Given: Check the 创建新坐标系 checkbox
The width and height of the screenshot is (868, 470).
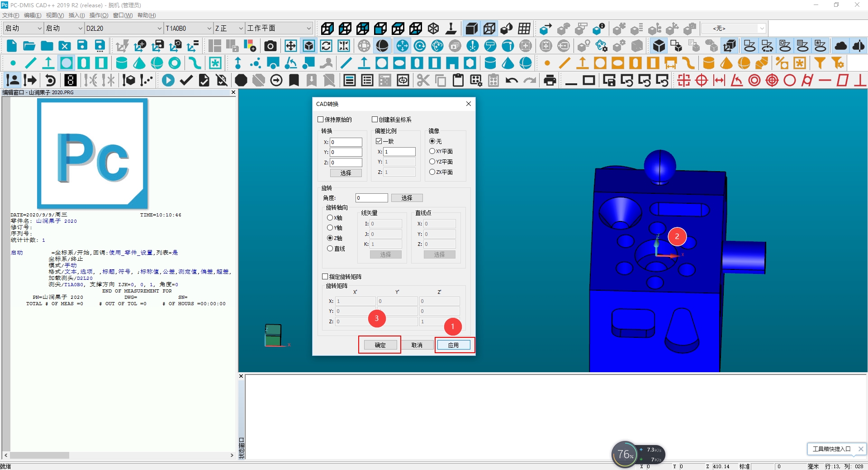Looking at the screenshot, I should coord(375,120).
